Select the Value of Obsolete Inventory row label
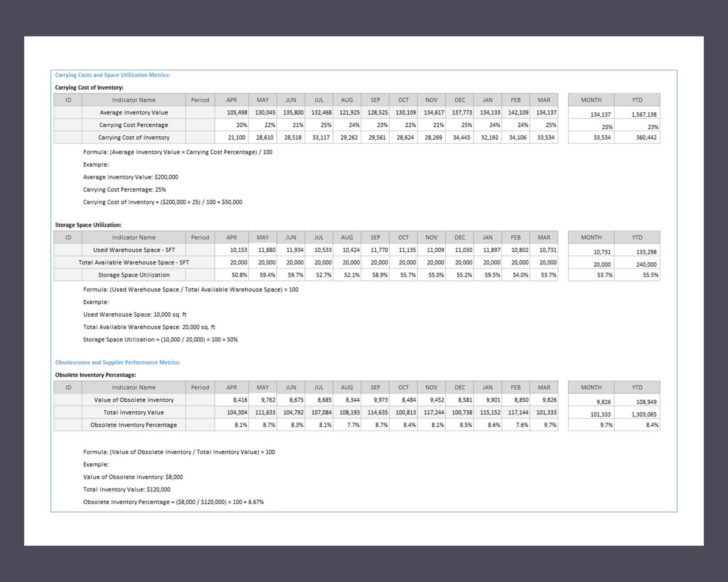The image size is (728, 582). (134, 400)
